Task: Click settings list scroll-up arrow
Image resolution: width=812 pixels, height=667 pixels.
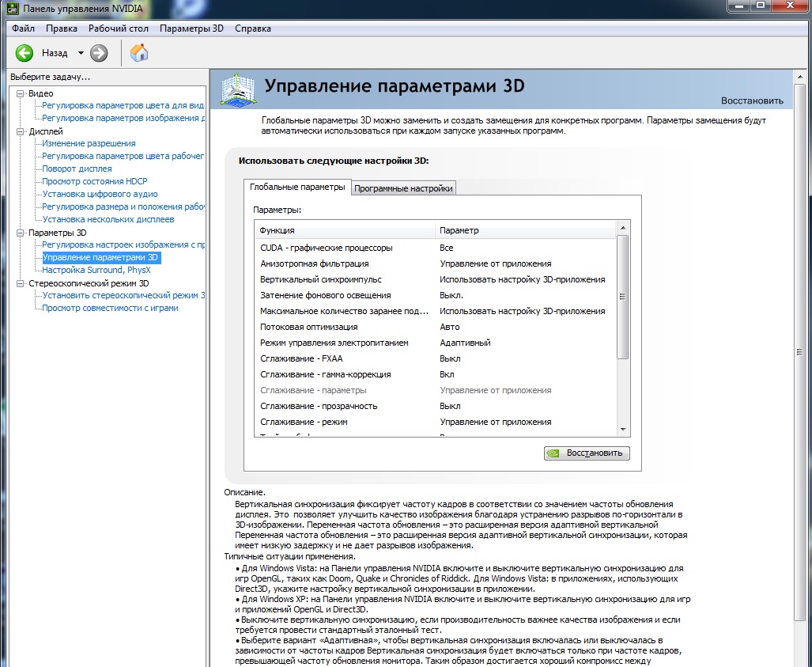Action: point(623,228)
